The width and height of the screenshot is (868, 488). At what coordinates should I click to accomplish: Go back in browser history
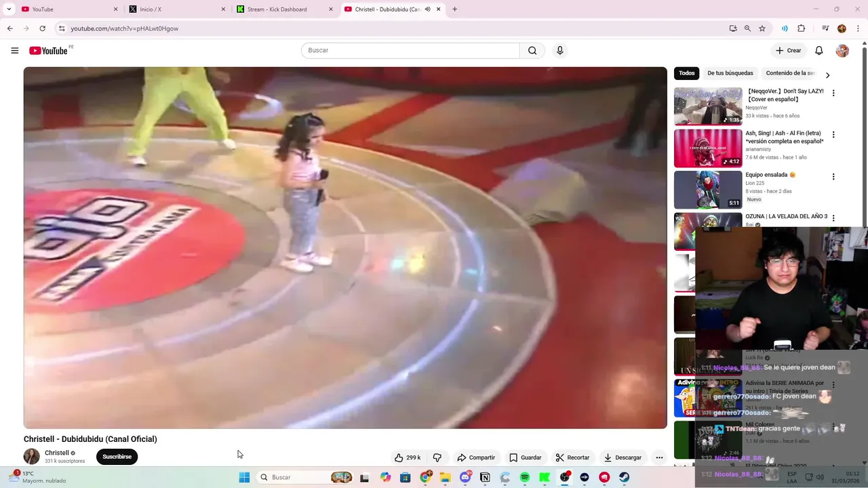pos(9,28)
